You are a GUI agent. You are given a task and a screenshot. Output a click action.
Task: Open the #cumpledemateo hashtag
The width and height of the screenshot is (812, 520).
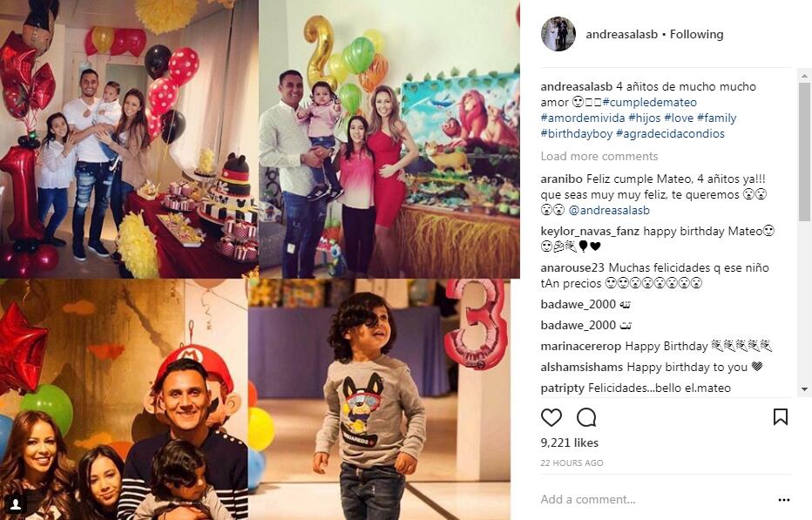coord(649,102)
